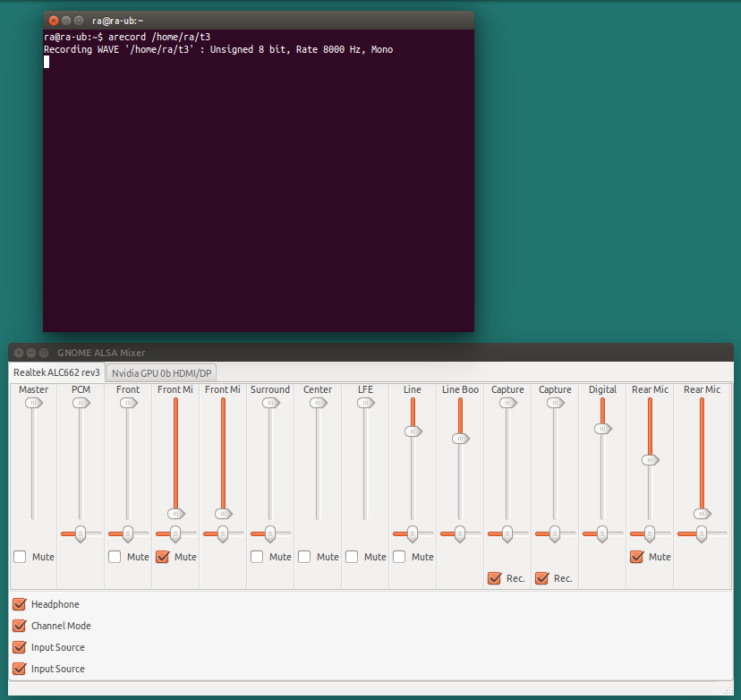Click the Line Boost vertical slider
The width and height of the screenshot is (741, 700).
pyautogui.click(x=460, y=439)
